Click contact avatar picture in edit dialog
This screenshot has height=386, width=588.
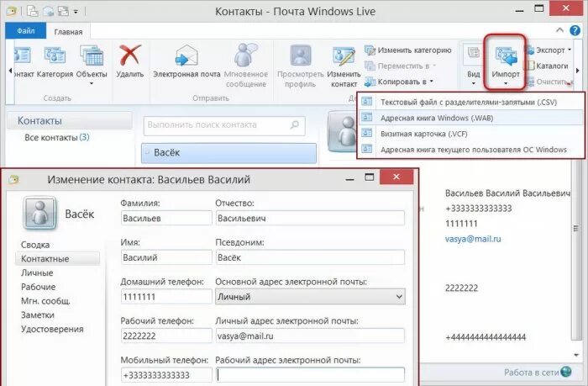point(39,214)
